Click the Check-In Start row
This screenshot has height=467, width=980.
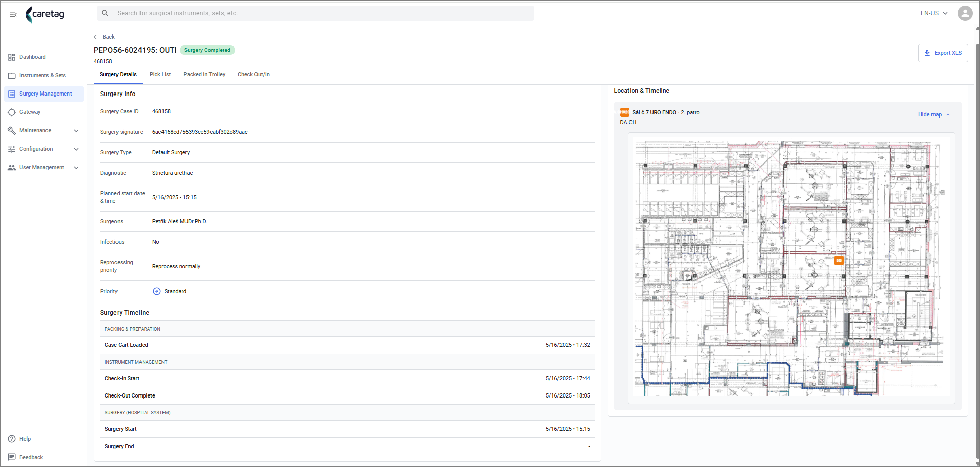click(347, 379)
